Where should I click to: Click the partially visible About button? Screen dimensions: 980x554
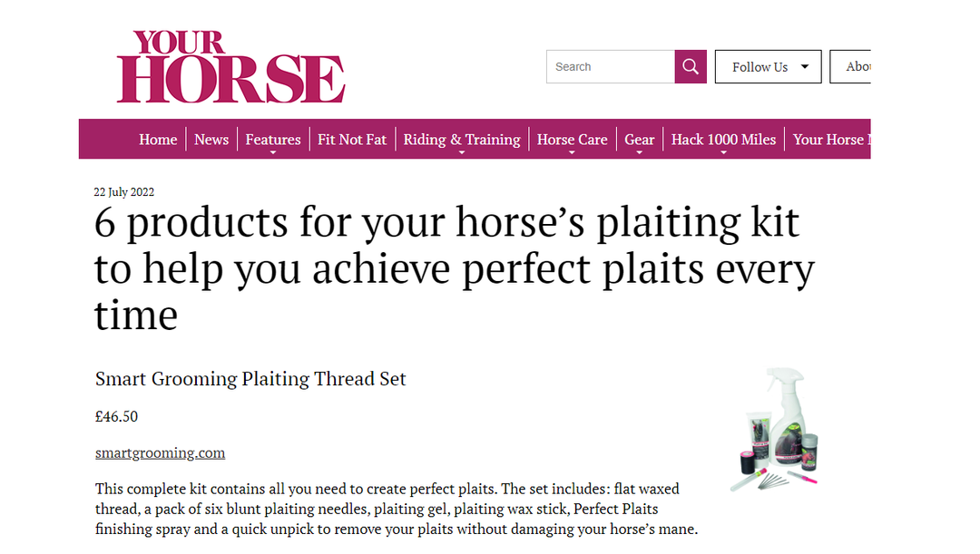[x=856, y=67]
